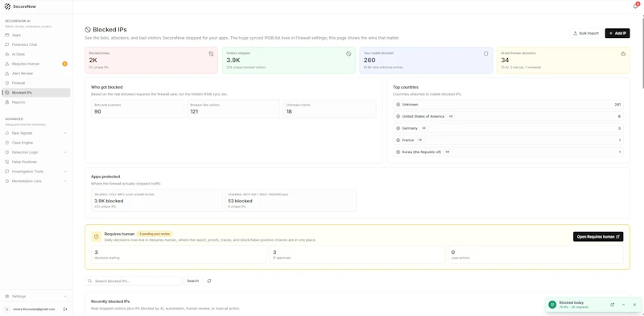Click icon on Blocked today card
Viewport: 644px width, 316px height.
pyautogui.click(x=211, y=53)
